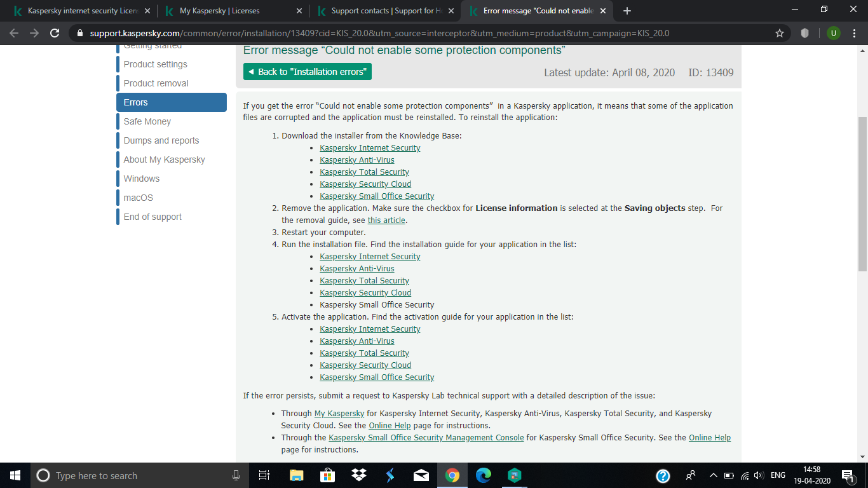
Task: Open the Action Center notifications icon
Action: click(x=847, y=475)
